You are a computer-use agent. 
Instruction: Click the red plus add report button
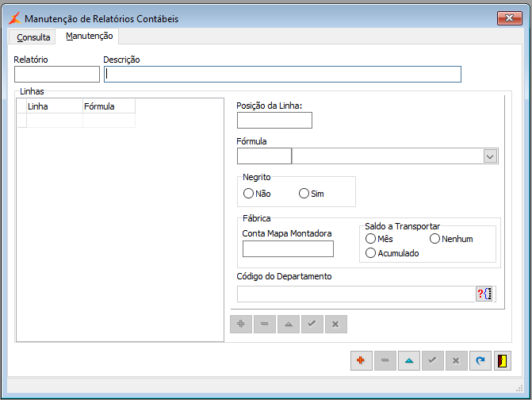click(x=361, y=360)
